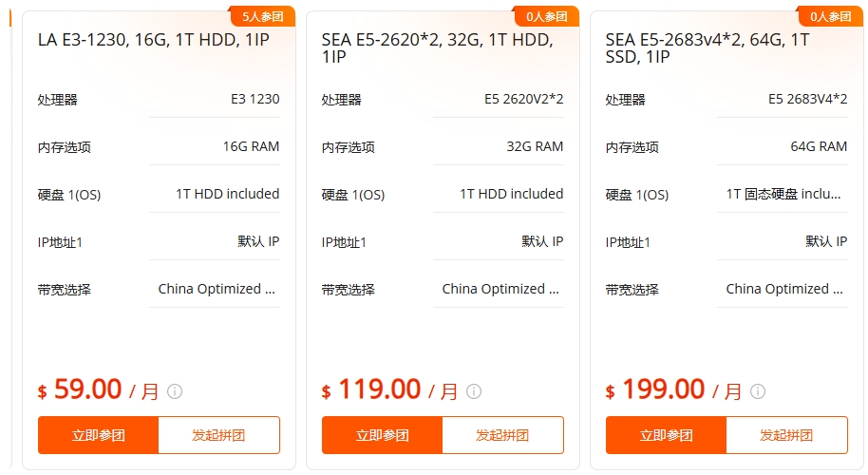Click the 5人参团 badge

click(263, 16)
